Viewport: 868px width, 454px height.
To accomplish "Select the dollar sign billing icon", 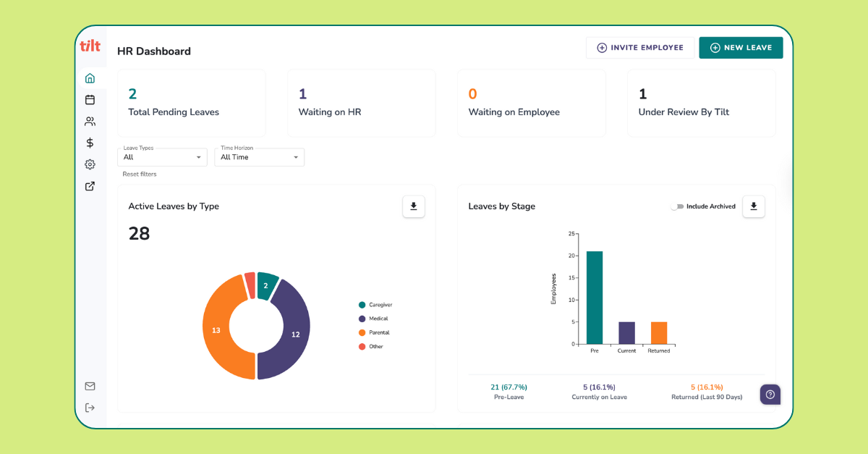I will point(90,143).
